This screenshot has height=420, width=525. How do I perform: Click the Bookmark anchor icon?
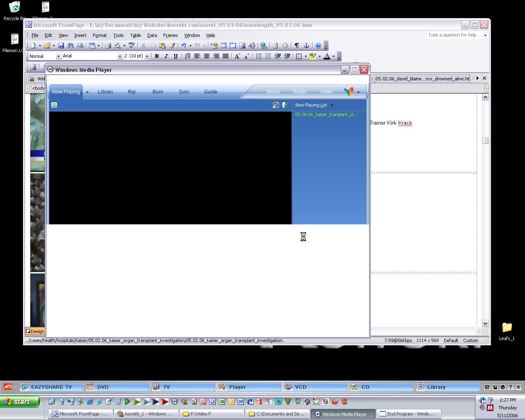(x=306, y=46)
